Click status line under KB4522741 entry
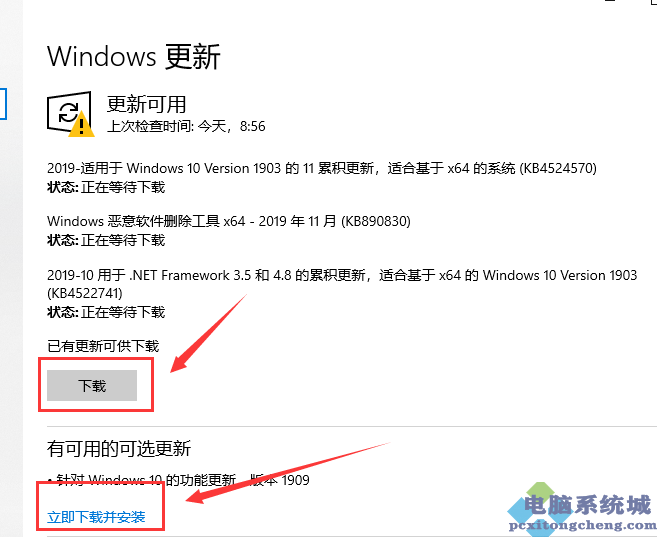The image size is (657, 537). pos(106,312)
